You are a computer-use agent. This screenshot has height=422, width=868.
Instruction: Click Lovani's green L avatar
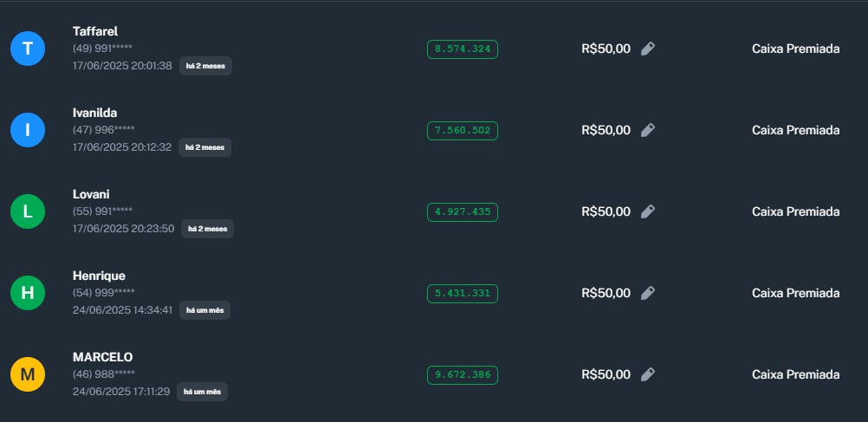28,211
